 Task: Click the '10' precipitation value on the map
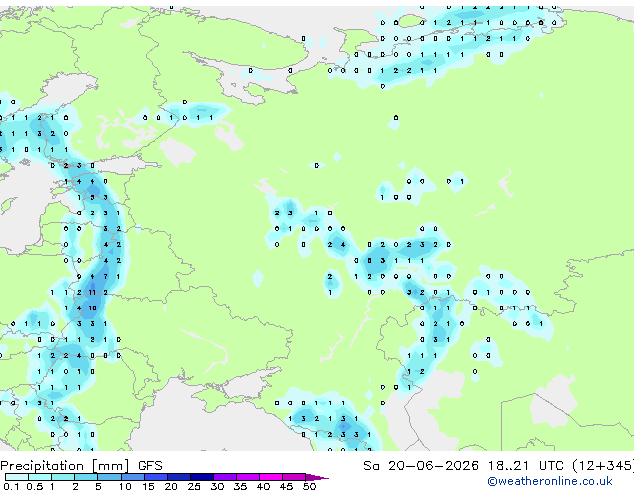click(92, 308)
